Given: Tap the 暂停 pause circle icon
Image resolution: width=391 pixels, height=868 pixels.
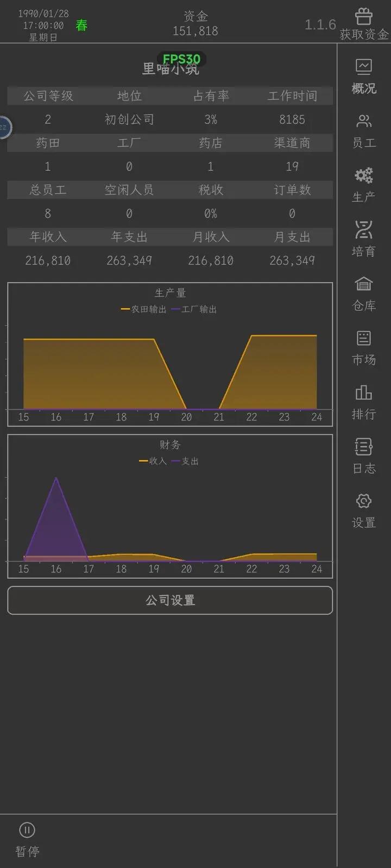Looking at the screenshot, I should [x=27, y=830].
